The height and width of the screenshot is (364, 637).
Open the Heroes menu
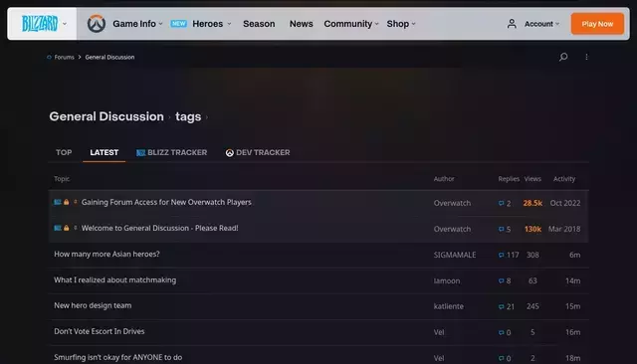(212, 24)
